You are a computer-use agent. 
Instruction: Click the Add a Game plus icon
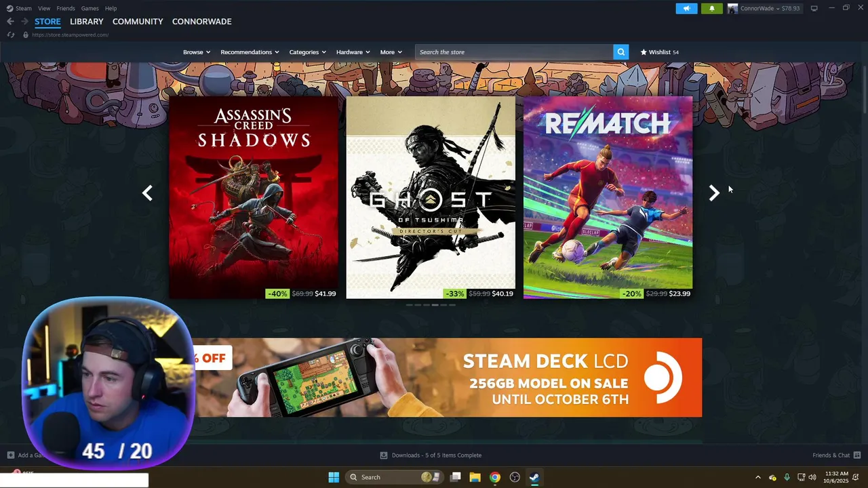coord(10,455)
